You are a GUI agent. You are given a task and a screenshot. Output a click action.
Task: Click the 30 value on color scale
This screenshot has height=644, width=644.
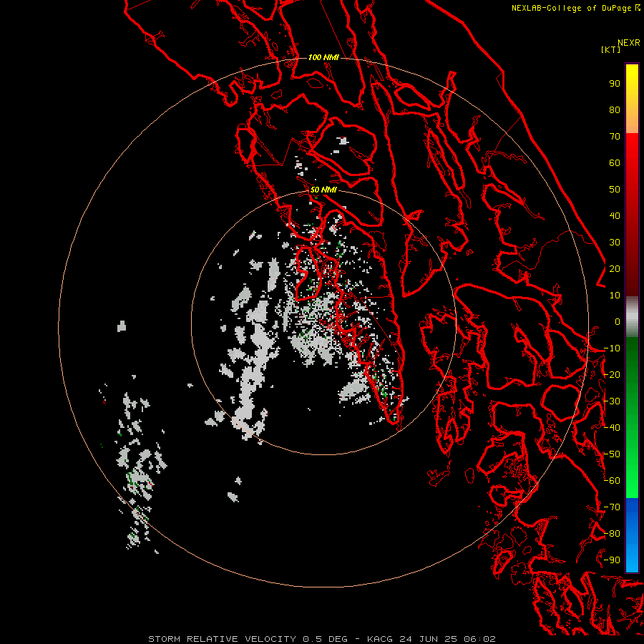point(615,243)
